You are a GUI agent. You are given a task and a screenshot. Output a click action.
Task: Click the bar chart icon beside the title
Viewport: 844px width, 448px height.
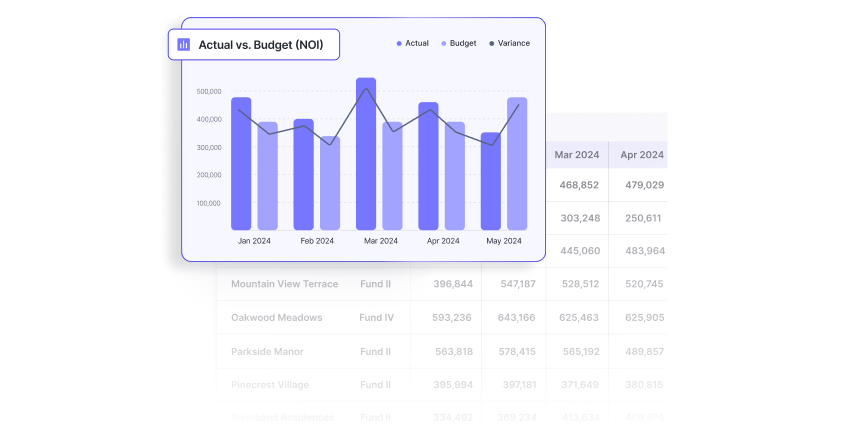(184, 45)
